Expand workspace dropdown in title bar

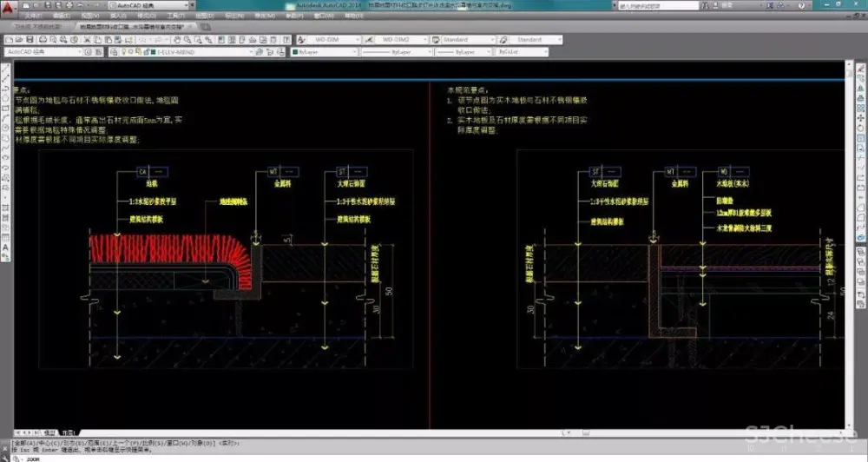click(x=188, y=5)
